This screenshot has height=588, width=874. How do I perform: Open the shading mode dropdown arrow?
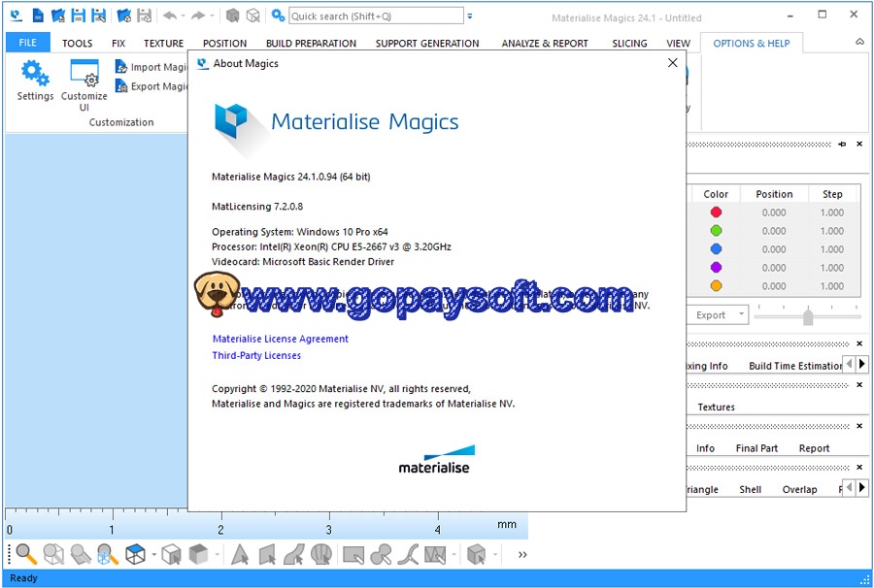click(217, 554)
